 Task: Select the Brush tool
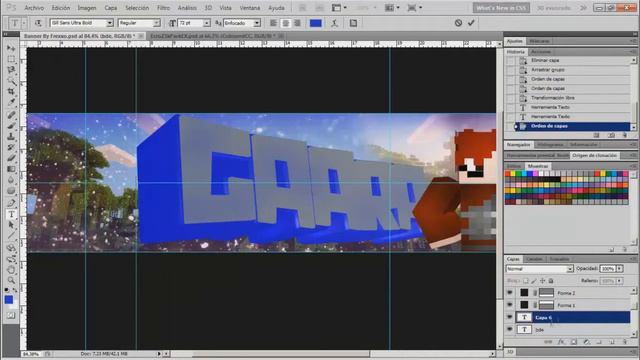tap(11, 126)
